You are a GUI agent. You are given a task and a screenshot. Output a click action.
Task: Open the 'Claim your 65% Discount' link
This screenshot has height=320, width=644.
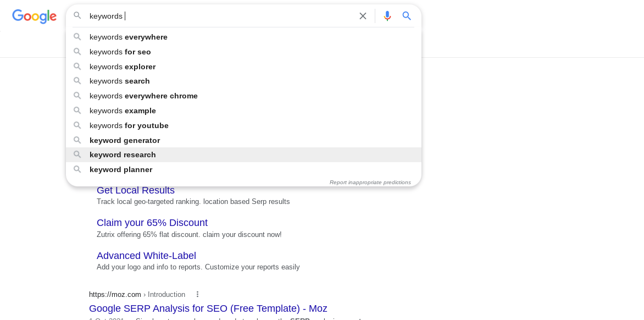(x=152, y=223)
